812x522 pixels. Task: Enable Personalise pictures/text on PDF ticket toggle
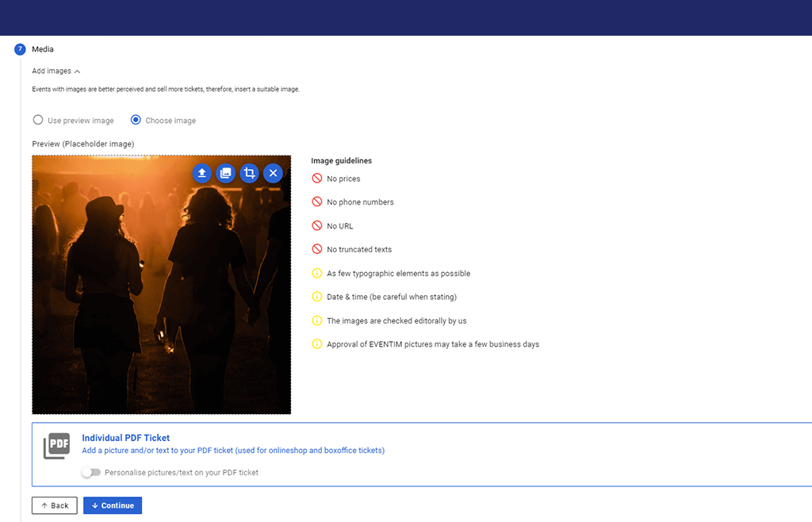click(91, 472)
